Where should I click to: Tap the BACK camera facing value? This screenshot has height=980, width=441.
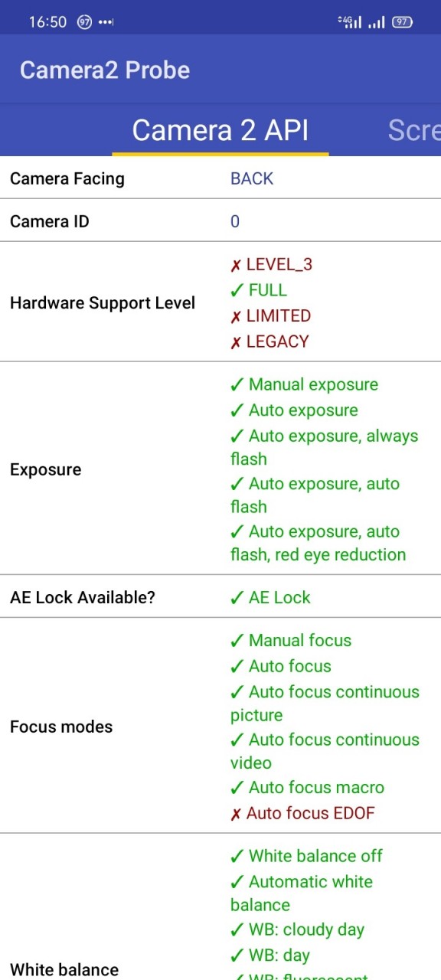pos(252,178)
